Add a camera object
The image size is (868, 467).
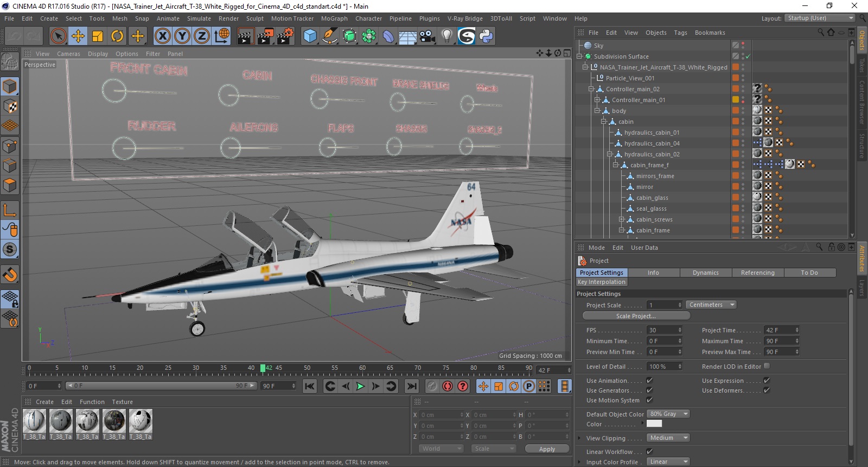click(x=427, y=36)
